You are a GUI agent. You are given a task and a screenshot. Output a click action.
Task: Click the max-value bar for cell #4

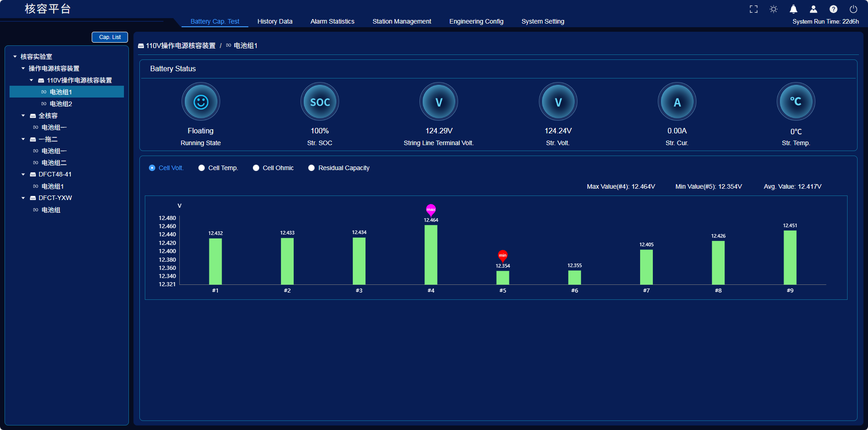tap(431, 255)
